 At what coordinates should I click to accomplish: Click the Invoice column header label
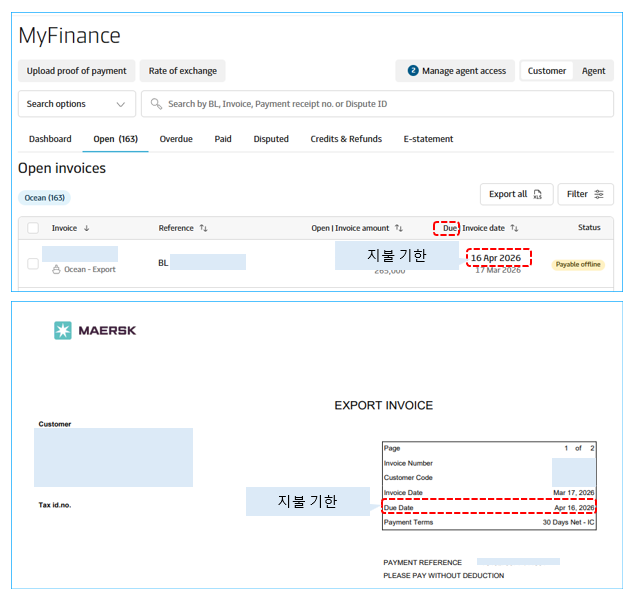(64, 228)
